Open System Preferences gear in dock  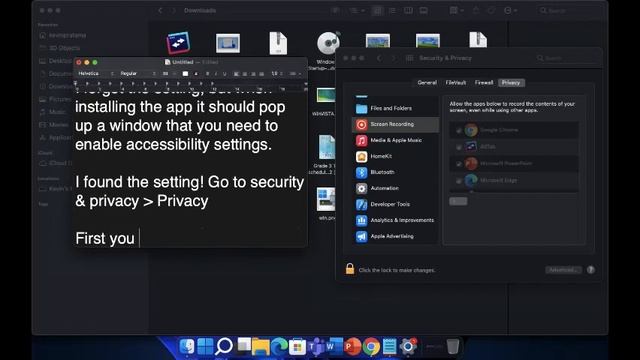[x=408, y=347]
